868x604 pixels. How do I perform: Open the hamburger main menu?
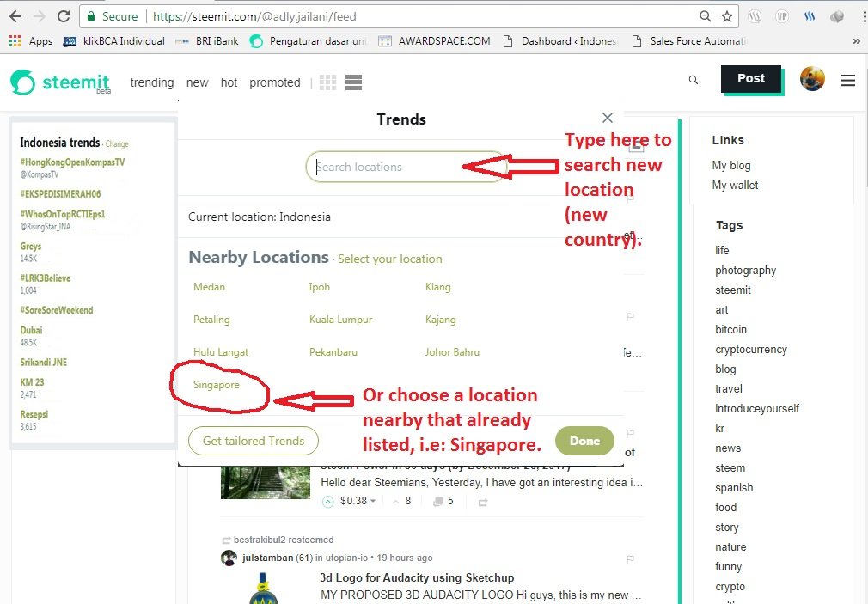coord(848,81)
